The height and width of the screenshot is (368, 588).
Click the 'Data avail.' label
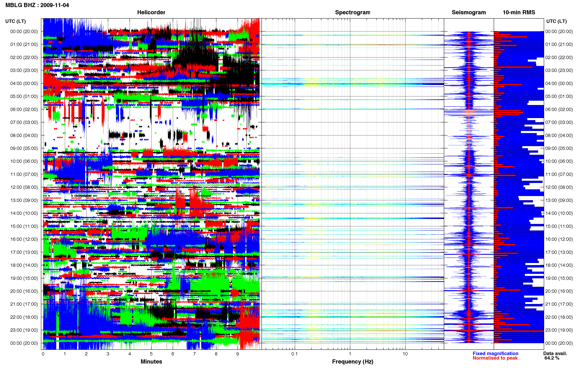(x=555, y=353)
